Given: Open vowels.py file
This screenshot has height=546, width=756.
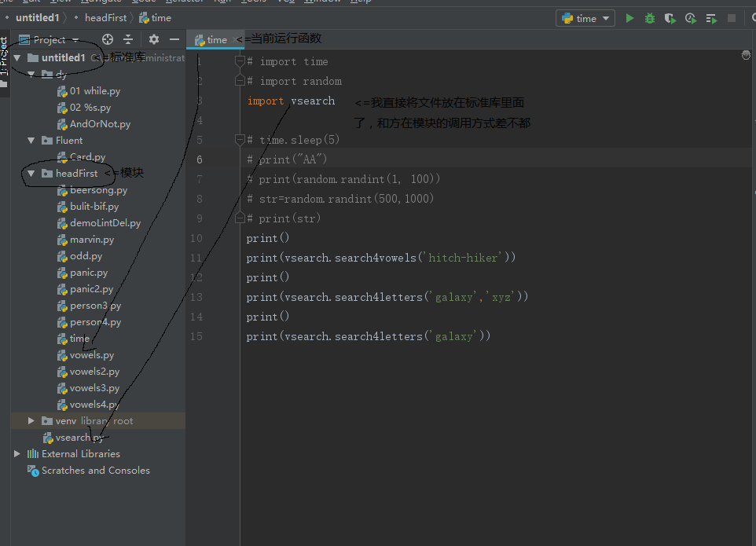Looking at the screenshot, I should point(86,355).
